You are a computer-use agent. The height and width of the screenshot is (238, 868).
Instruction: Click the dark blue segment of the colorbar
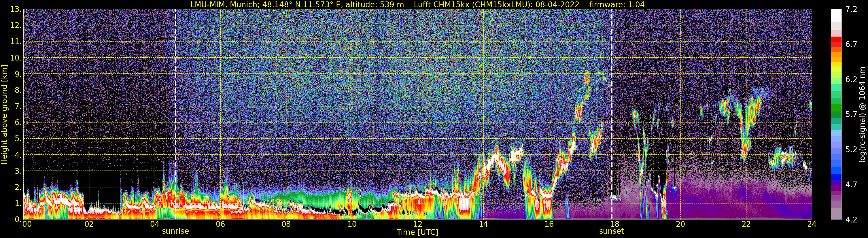836,177
